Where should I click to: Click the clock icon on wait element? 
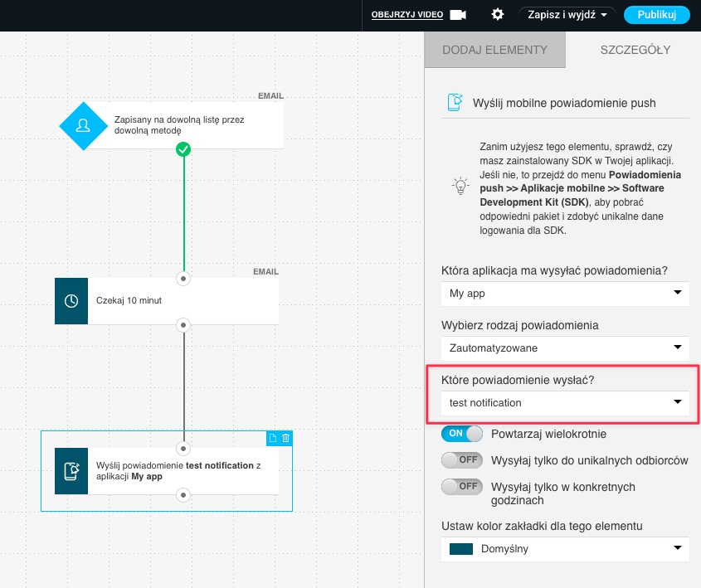point(71,301)
